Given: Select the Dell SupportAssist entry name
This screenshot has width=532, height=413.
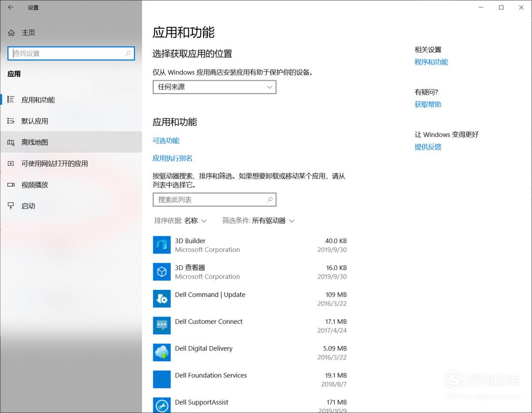Looking at the screenshot, I should pos(201,402).
